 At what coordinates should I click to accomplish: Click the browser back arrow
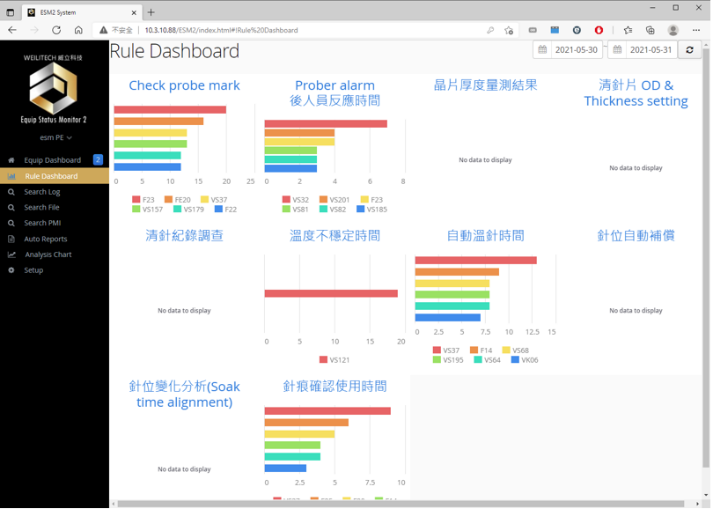(x=12, y=30)
